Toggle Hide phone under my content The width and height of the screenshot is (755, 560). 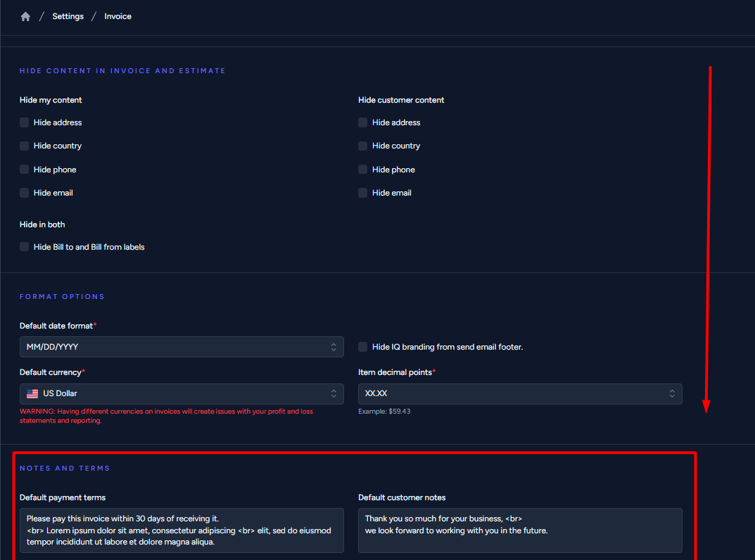tap(25, 170)
